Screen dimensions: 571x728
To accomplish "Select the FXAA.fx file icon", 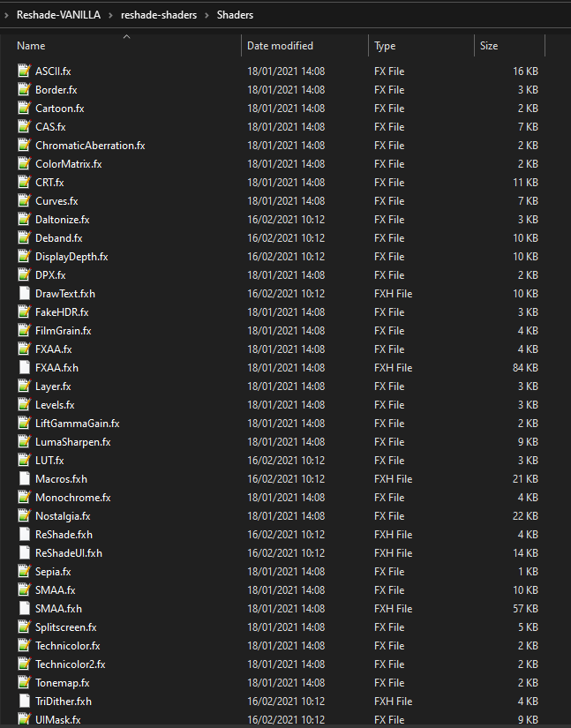I will pos(24,349).
